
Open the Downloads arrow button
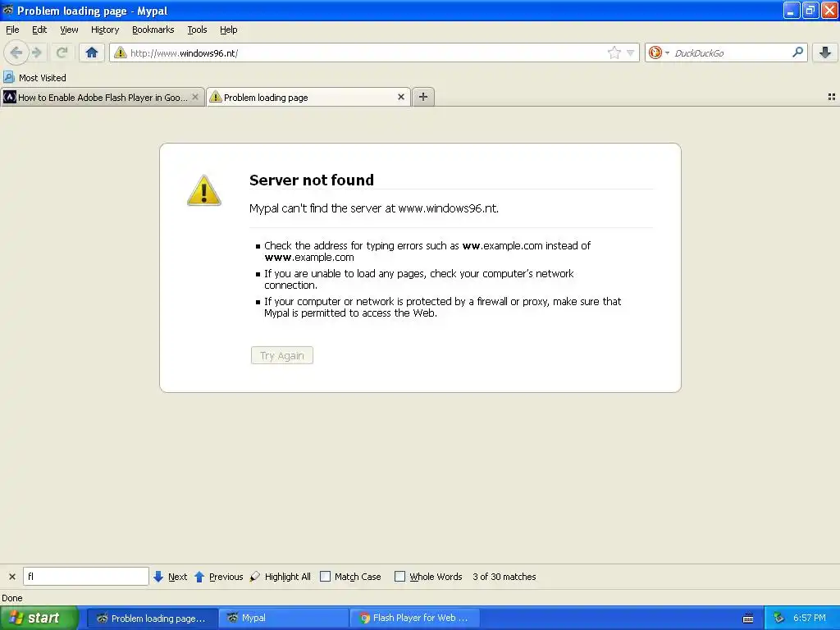tap(825, 52)
